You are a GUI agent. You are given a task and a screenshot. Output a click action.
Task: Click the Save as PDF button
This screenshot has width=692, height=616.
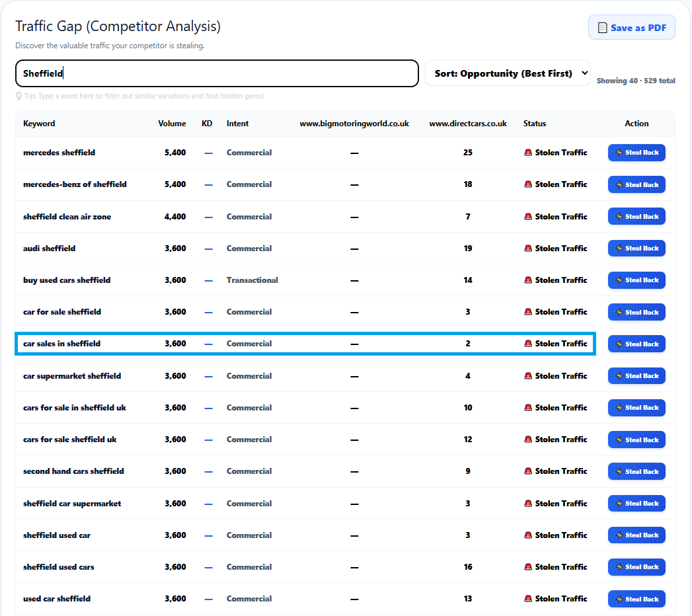click(632, 27)
